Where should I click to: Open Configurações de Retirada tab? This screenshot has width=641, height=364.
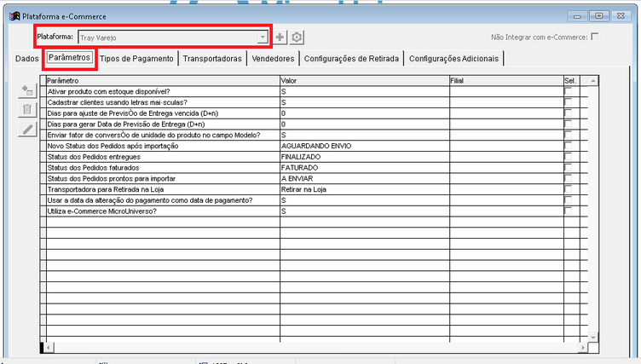pyautogui.click(x=351, y=59)
